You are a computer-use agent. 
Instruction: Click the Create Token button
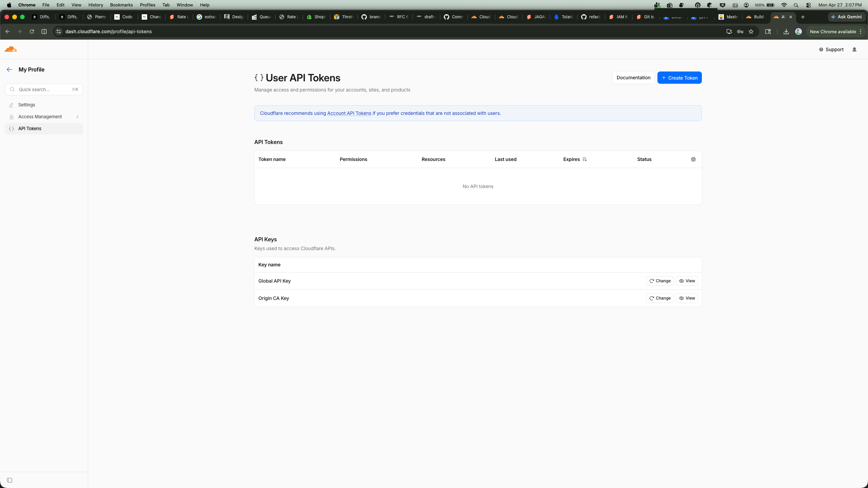(679, 78)
